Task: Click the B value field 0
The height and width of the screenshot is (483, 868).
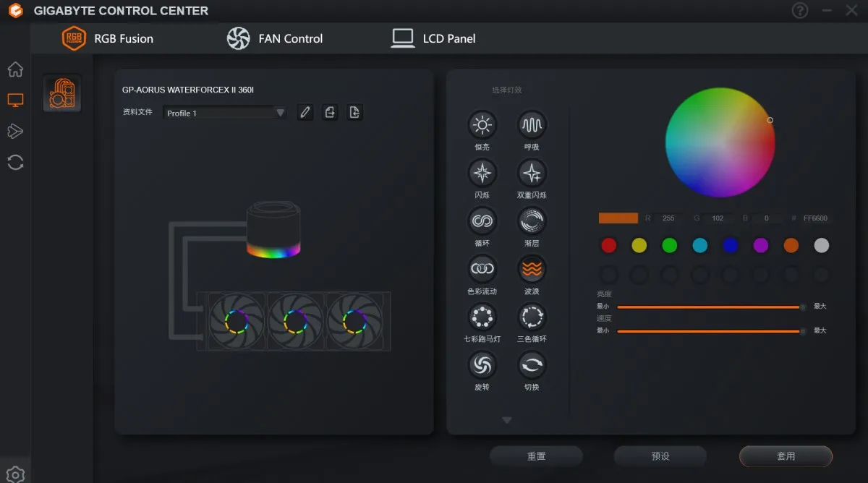Action: [x=766, y=218]
